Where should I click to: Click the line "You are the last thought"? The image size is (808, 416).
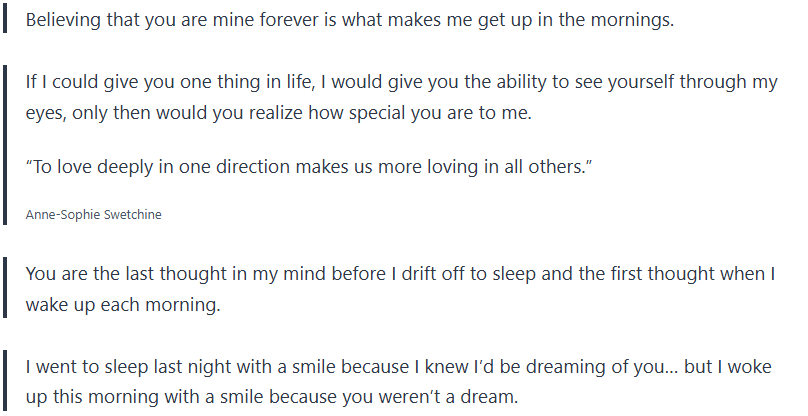(400, 273)
